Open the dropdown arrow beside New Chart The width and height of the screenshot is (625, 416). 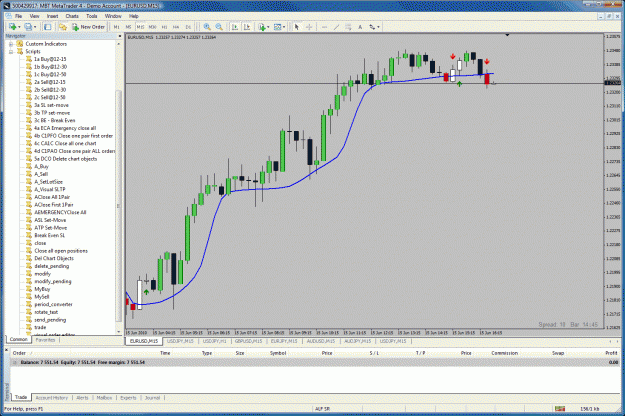pos(19,27)
